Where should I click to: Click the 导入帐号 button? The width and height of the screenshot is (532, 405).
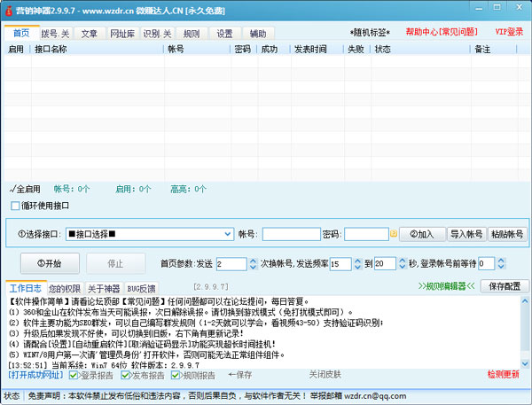(x=466, y=234)
